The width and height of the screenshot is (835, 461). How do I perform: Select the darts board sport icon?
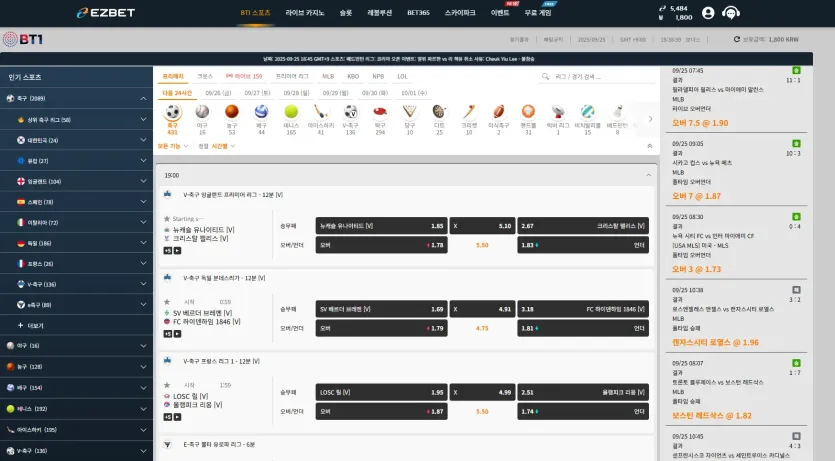(439, 111)
